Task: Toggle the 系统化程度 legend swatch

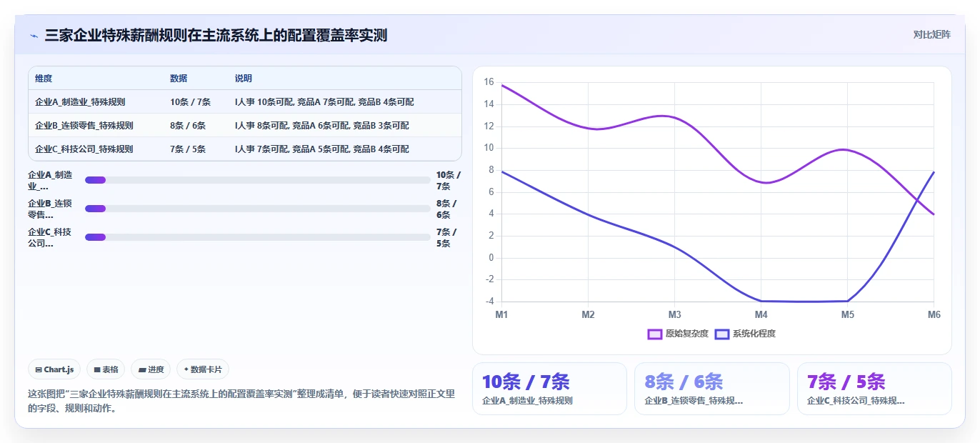Action: point(722,334)
